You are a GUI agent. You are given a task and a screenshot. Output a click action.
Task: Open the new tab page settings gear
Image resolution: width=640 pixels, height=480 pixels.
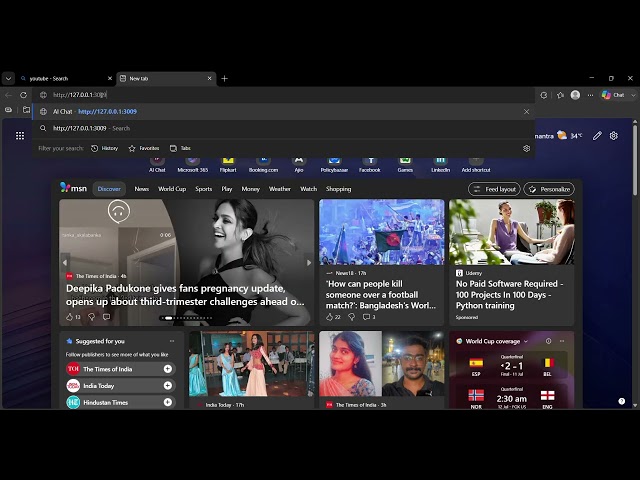click(613, 136)
